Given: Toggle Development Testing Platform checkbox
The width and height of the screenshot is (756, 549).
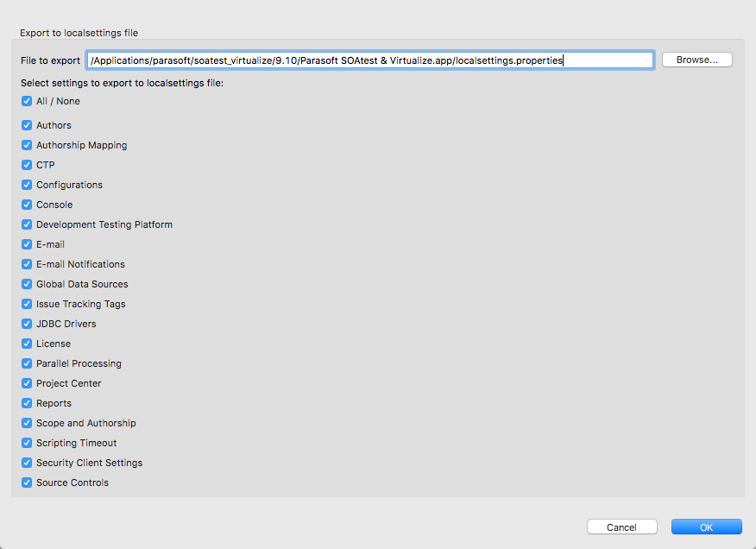Looking at the screenshot, I should click(x=27, y=224).
